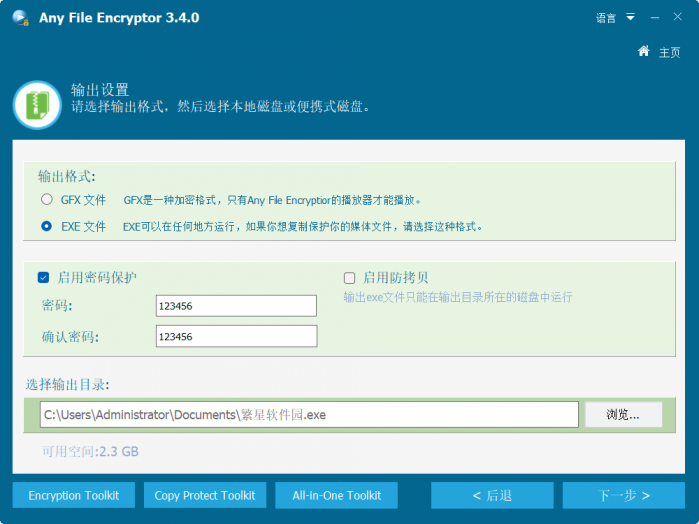This screenshot has width=699, height=524.
Task: Click the 浏览... browse button
Action: coord(623,415)
